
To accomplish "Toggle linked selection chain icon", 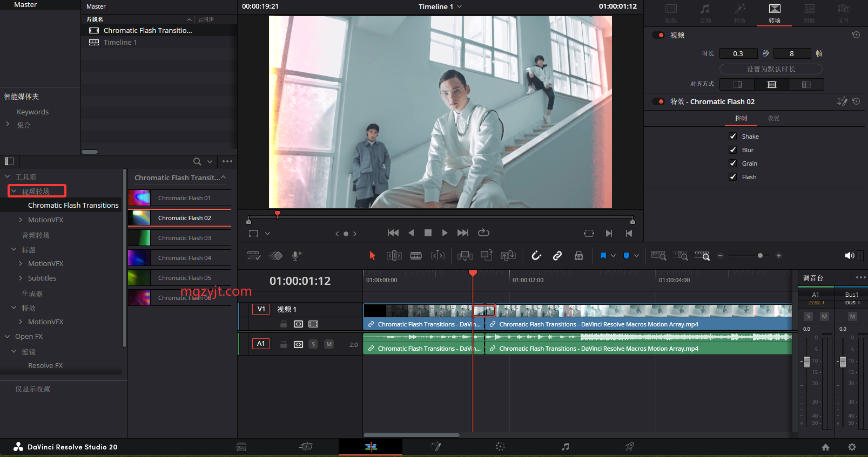I will (557, 256).
